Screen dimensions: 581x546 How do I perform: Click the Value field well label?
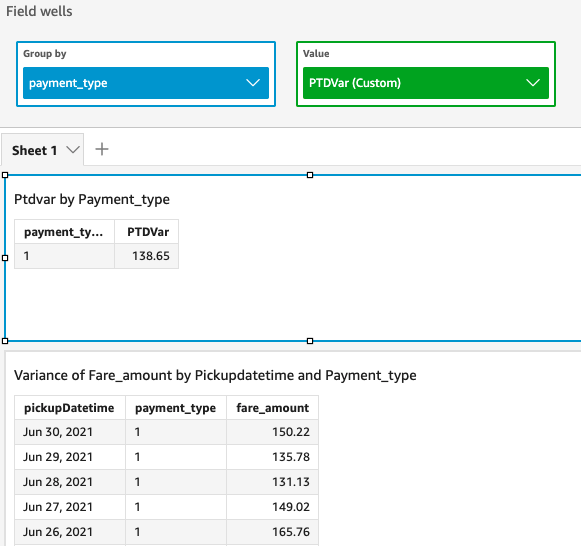click(x=316, y=54)
